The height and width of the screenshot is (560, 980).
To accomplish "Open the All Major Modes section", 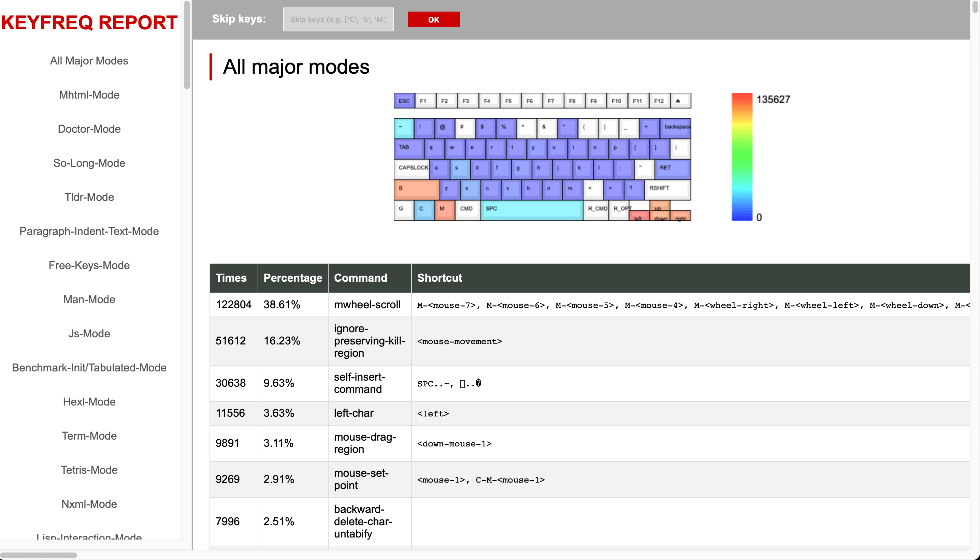I will pyautogui.click(x=89, y=61).
